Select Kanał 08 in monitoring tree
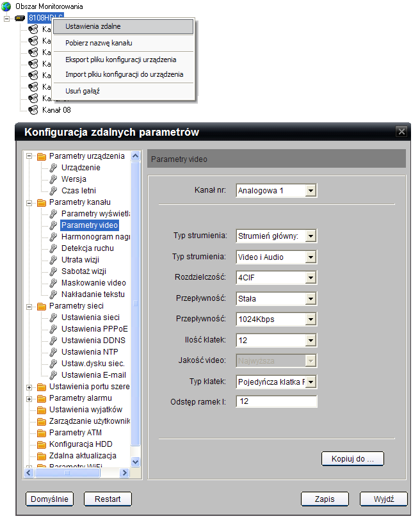420x523 pixels. (x=56, y=110)
